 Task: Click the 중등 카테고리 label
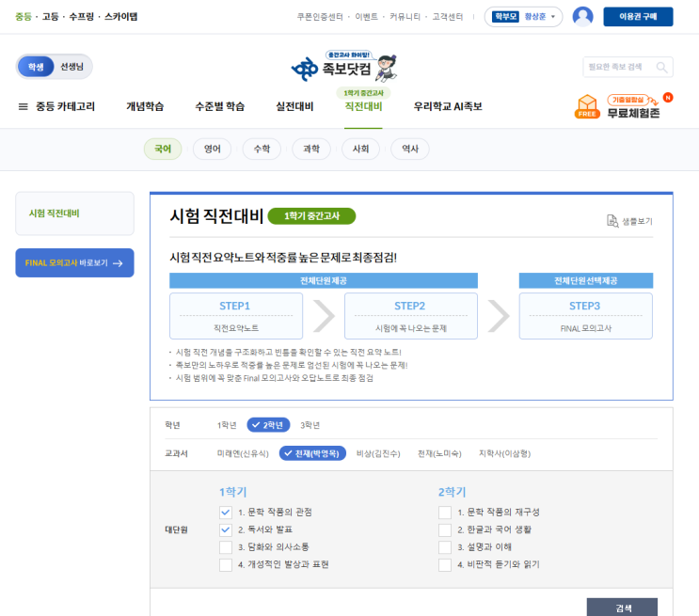pos(65,106)
